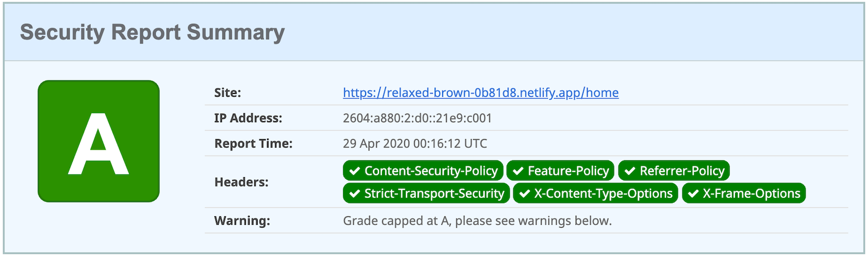
Task: Click the checkmark icon beside Feature-Policy
Action: tap(518, 171)
